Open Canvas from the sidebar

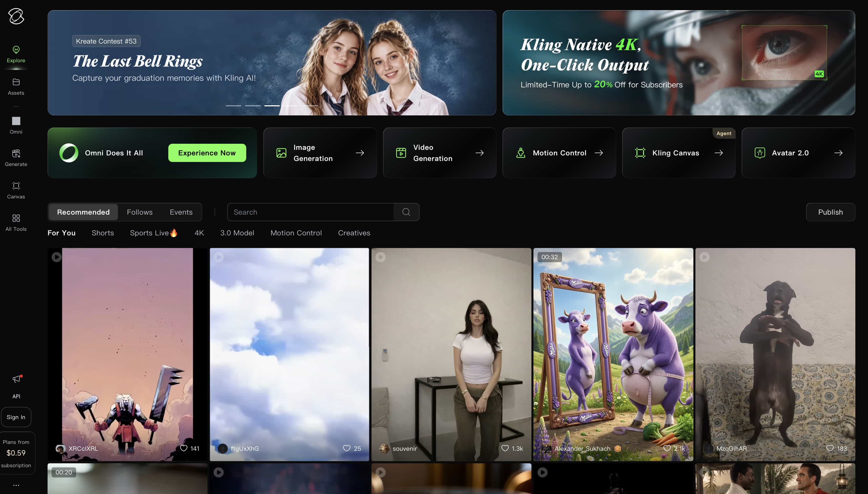[x=16, y=190]
